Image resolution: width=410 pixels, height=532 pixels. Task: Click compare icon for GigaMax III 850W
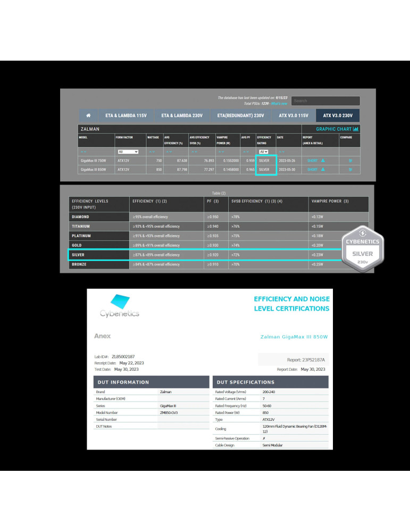(350, 170)
